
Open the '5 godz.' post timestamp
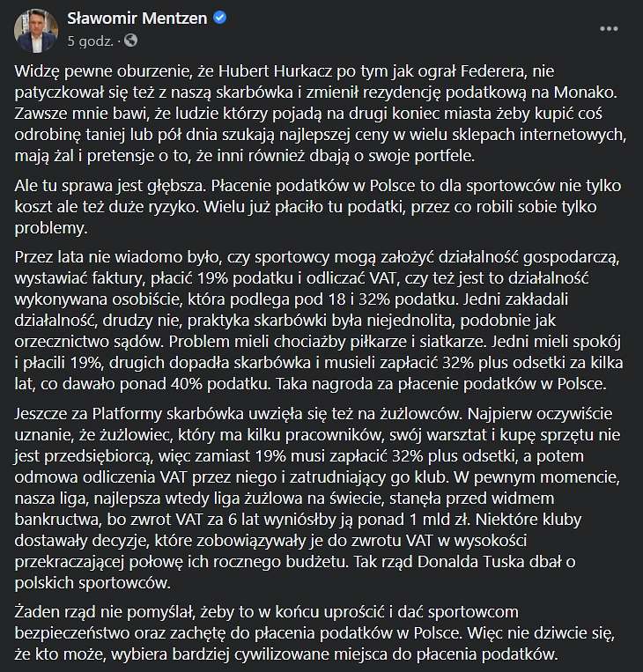click(90, 41)
